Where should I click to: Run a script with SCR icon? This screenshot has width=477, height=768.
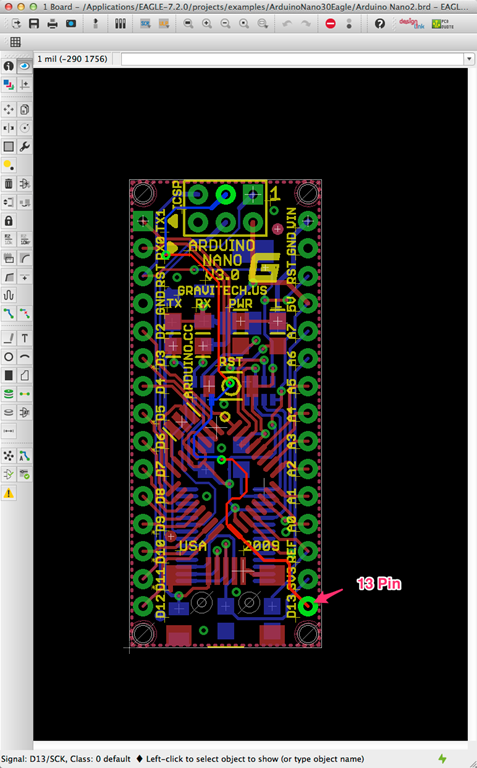(x=145, y=24)
